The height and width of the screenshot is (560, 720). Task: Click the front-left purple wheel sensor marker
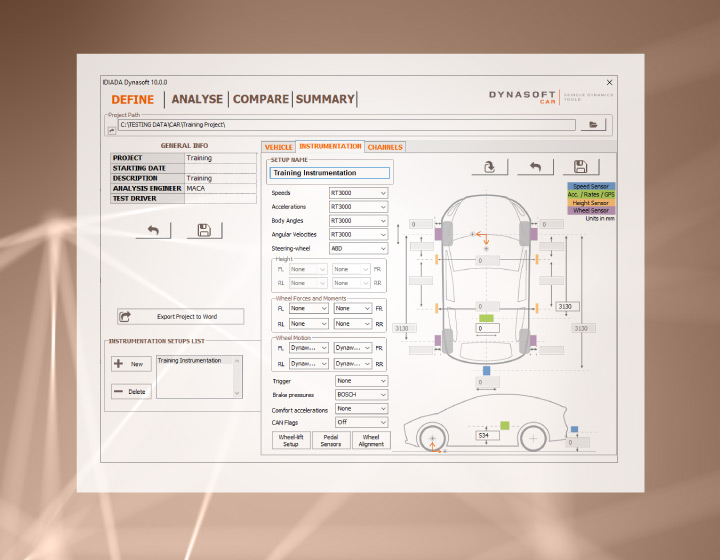[438, 234]
